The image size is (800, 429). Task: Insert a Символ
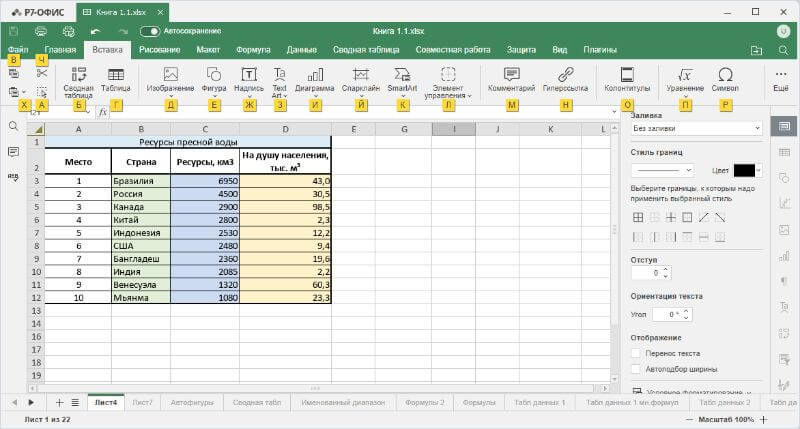coord(725,81)
